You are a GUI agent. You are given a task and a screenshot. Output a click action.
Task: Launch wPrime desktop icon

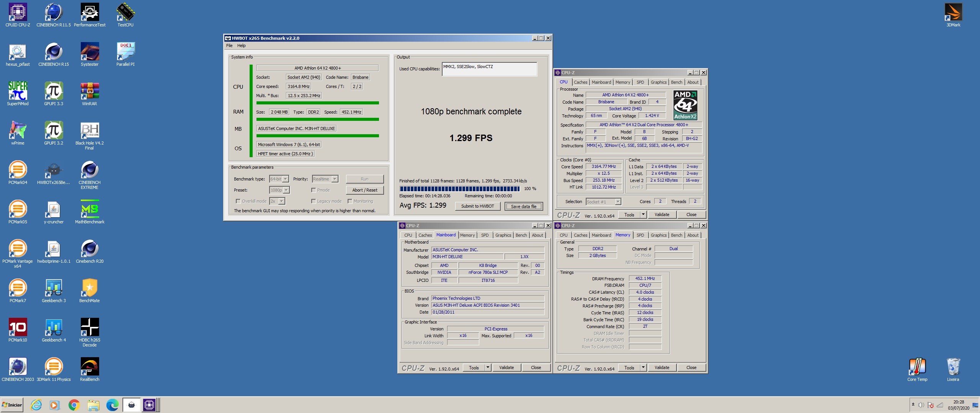point(18,133)
